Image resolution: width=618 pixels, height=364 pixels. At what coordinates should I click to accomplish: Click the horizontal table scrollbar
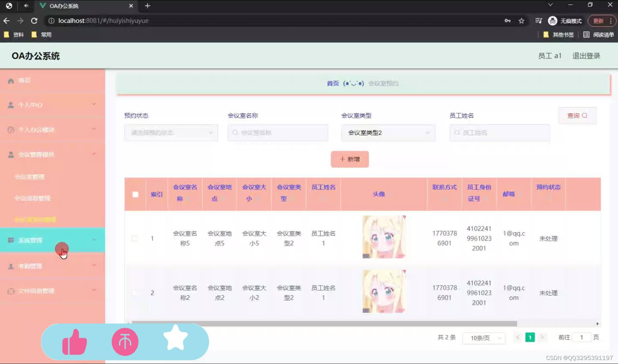(324, 324)
